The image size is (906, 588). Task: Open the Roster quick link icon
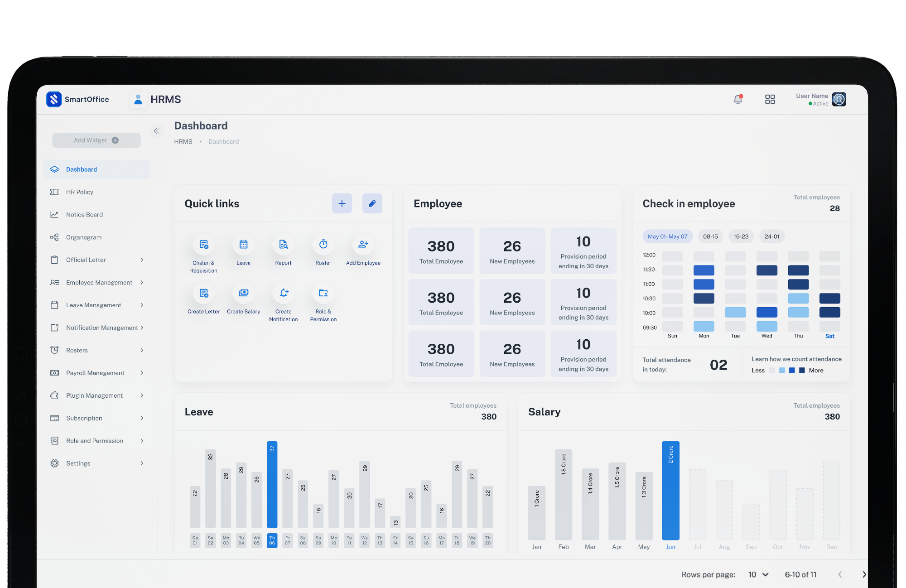(323, 245)
